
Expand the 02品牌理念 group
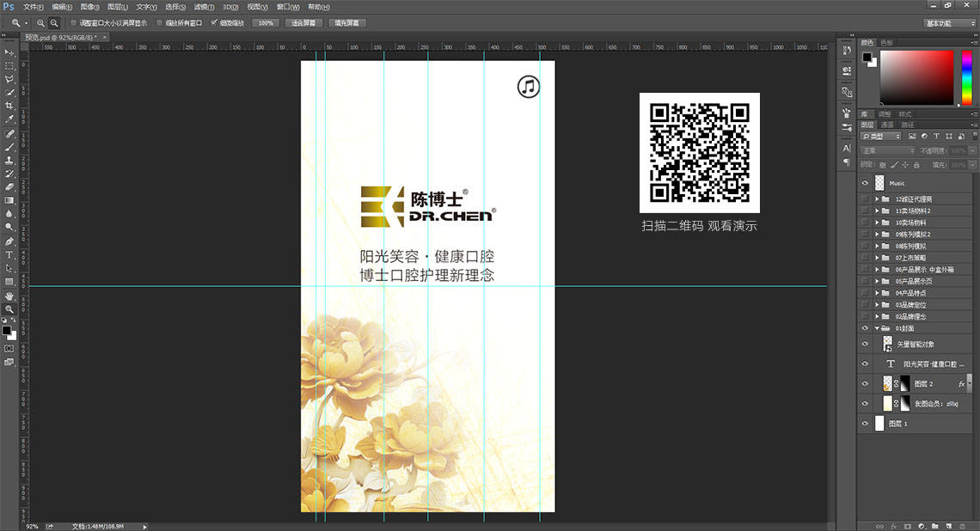click(x=877, y=316)
